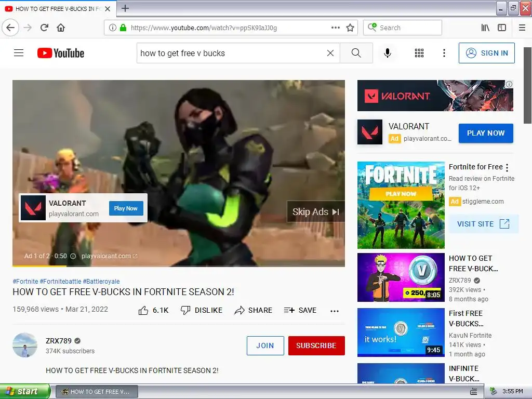532x399 pixels.
Task: Reload the page
Action: coord(44,28)
